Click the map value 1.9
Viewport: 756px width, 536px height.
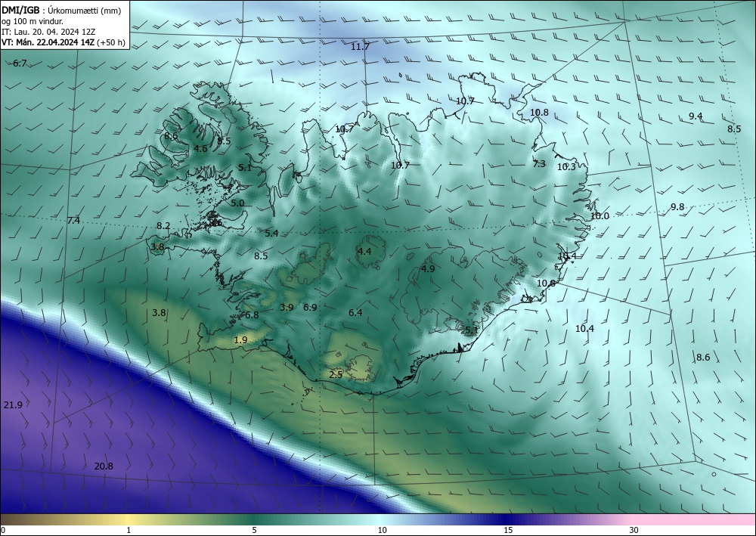click(240, 340)
